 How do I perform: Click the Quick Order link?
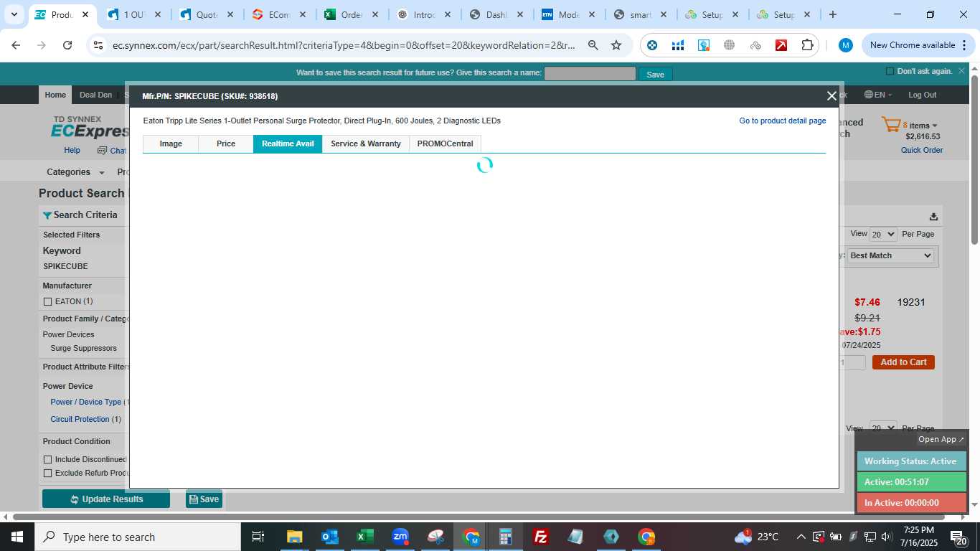pos(922,150)
